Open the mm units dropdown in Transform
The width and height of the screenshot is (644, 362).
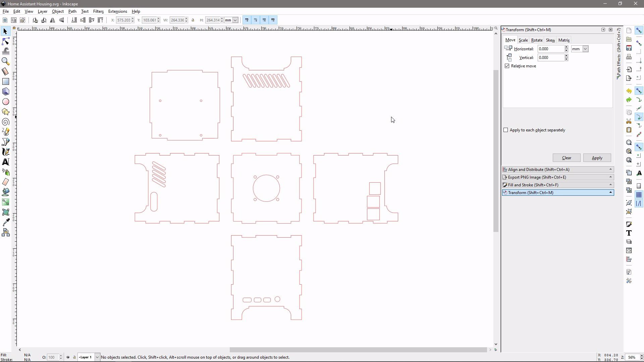coord(585,49)
